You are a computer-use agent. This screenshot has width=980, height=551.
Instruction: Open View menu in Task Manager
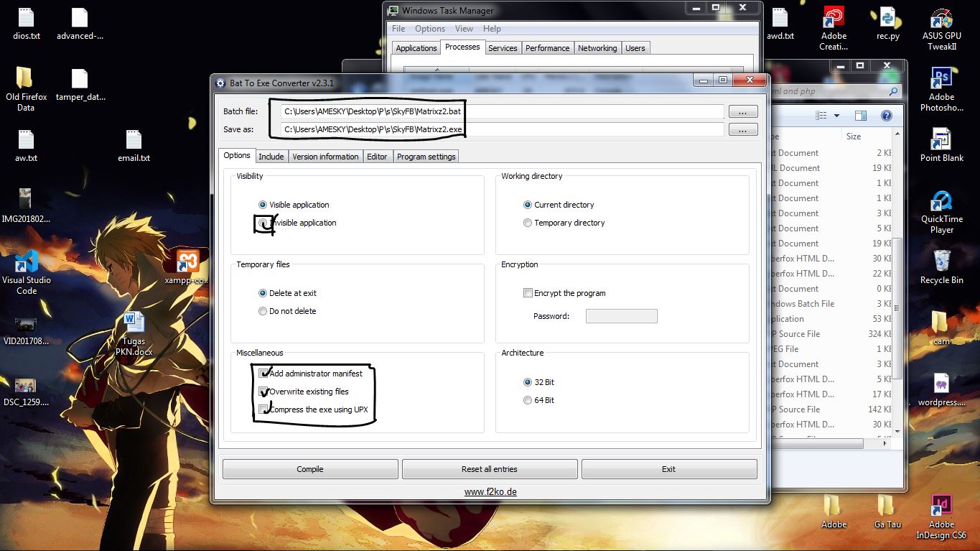[464, 29]
